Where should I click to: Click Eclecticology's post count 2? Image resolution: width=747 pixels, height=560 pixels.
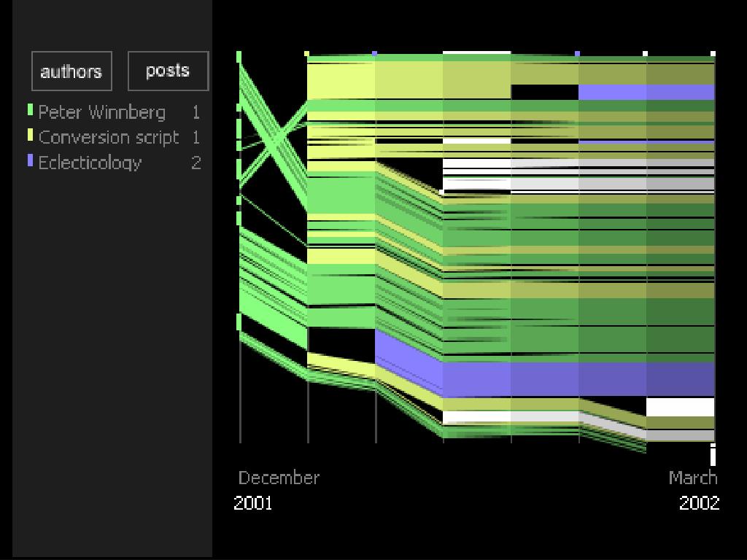pos(196,163)
